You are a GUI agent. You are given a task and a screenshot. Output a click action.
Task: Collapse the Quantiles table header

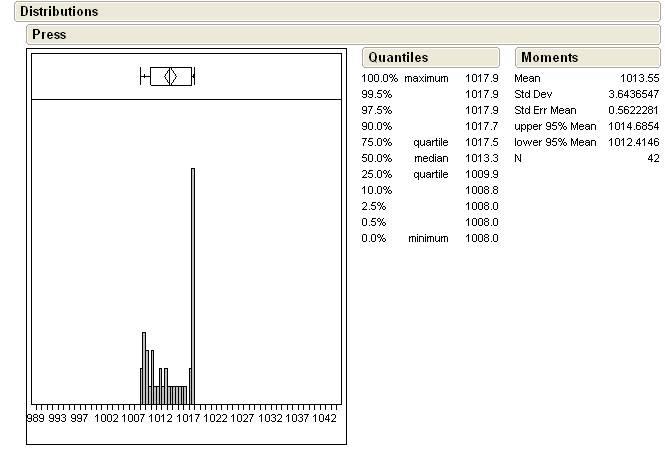coord(398,58)
